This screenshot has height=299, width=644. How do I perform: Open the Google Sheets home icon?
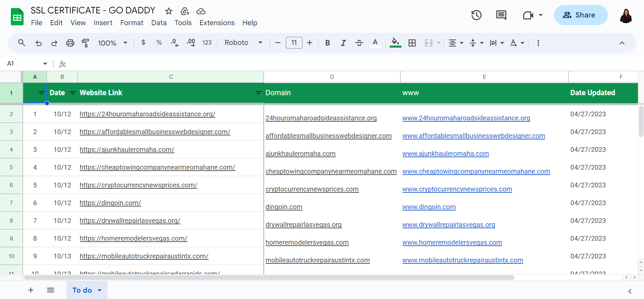pyautogui.click(x=17, y=17)
